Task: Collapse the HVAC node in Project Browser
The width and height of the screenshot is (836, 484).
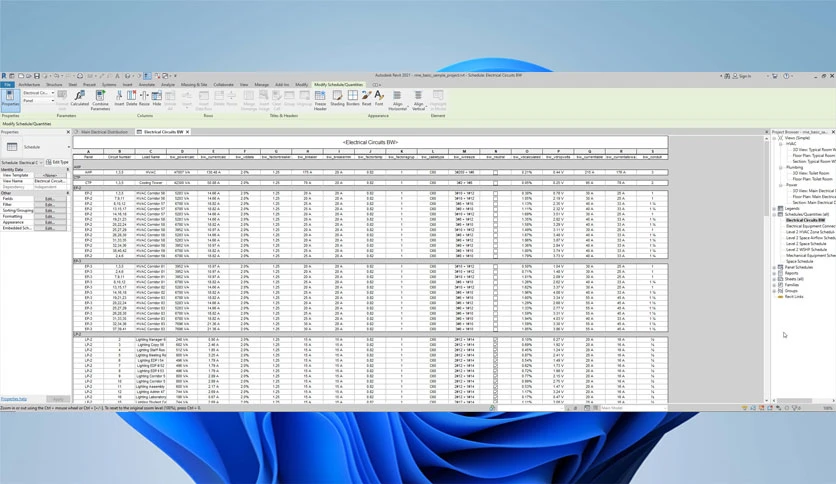Action: pyautogui.click(x=781, y=144)
